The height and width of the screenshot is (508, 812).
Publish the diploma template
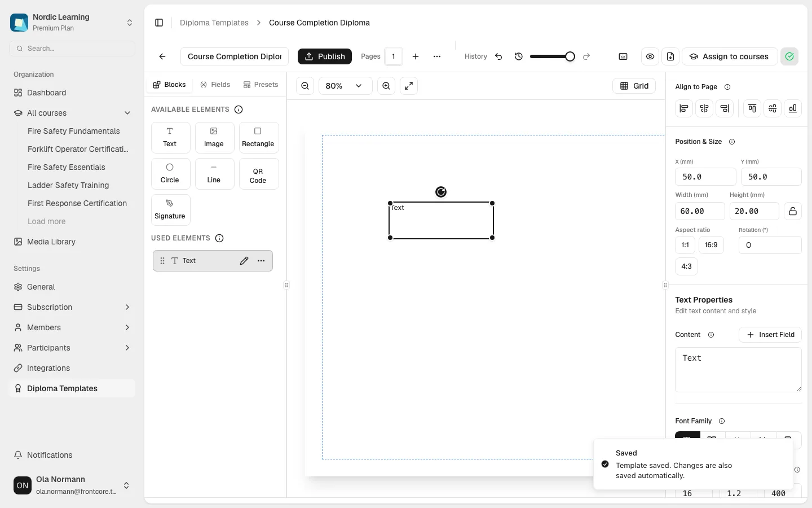(x=325, y=56)
